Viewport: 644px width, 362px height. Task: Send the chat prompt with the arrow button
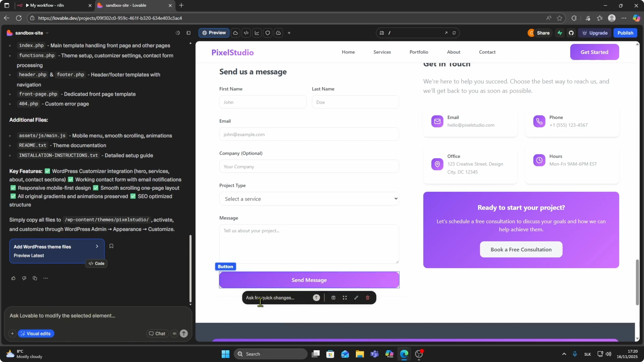pos(184,333)
